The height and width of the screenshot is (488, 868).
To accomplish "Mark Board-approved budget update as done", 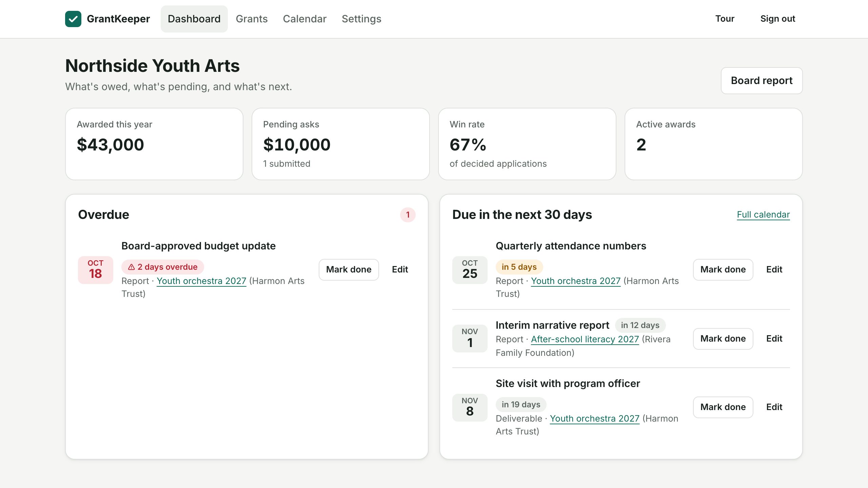I will (349, 269).
